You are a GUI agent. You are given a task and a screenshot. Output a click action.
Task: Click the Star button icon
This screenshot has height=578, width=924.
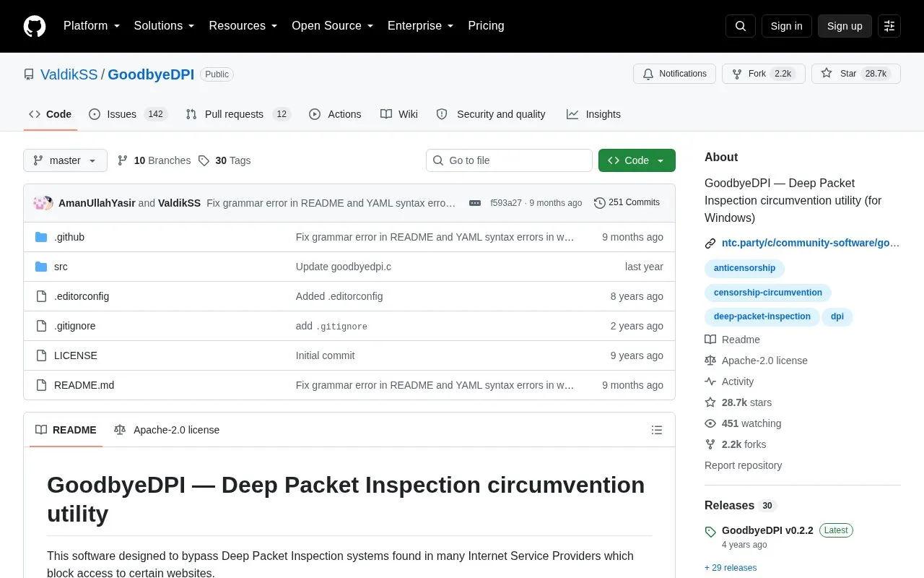pos(827,74)
